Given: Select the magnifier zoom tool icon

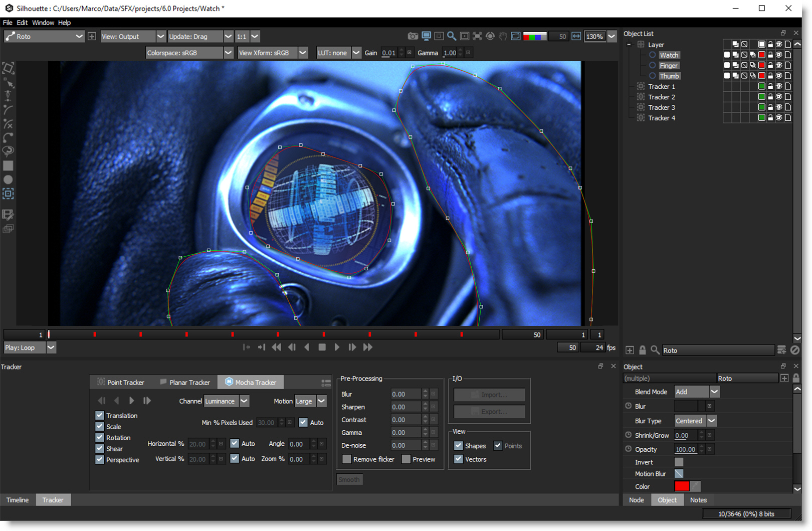Looking at the screenshot, I should point(452,36).
